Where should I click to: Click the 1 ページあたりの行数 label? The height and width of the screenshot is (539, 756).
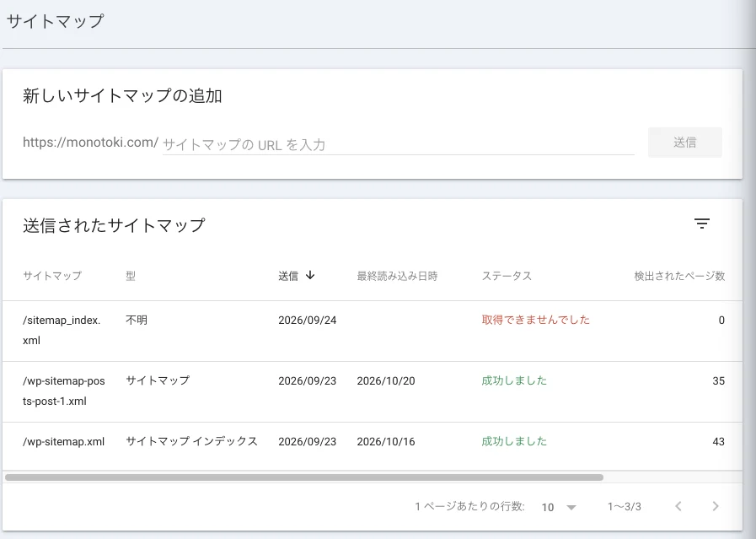[x=469, y=507]
